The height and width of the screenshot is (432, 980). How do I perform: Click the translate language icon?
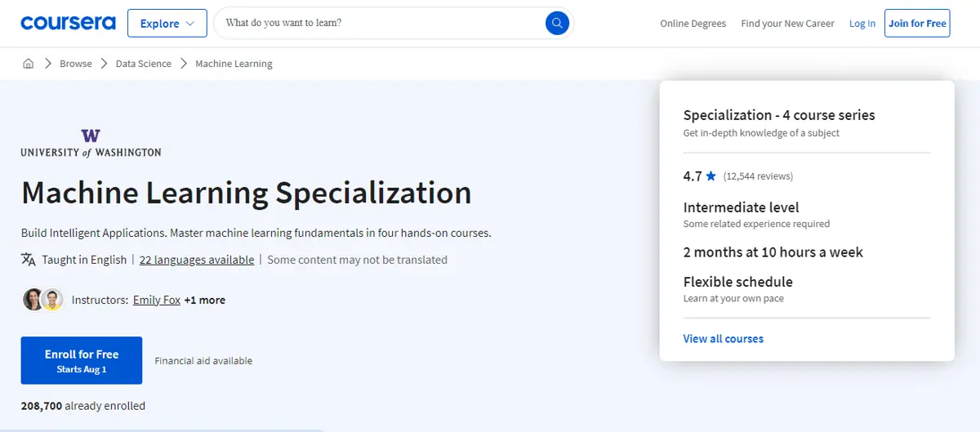[x=29, y=260]
